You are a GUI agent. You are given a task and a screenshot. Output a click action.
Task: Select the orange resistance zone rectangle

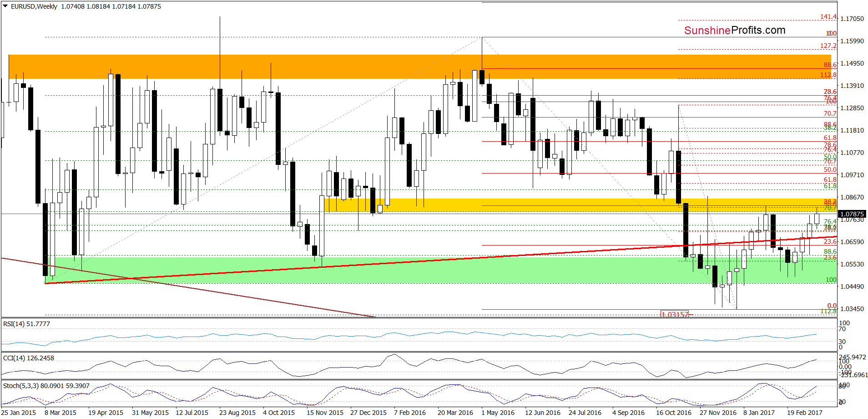(419, 66)
